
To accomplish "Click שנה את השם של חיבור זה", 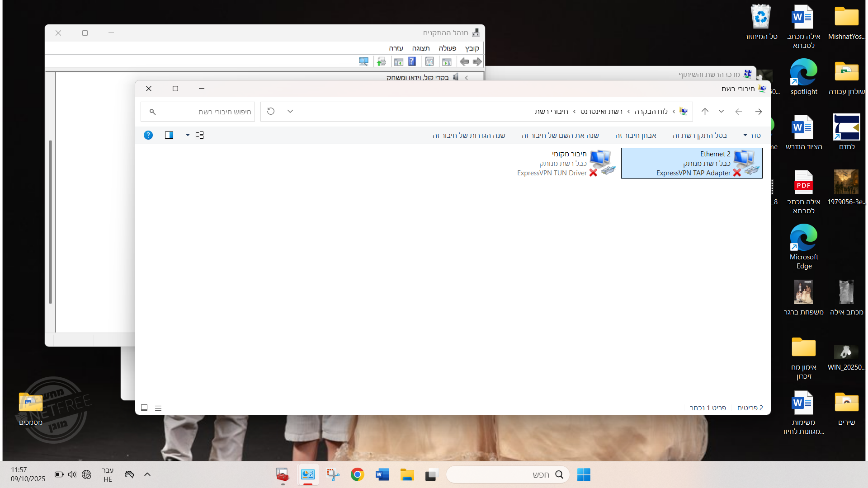I will point(560,135).
